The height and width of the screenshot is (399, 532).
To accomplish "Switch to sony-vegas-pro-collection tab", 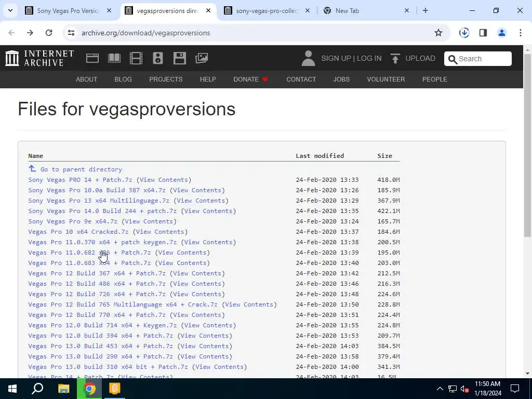I will (x=267, y=11).
